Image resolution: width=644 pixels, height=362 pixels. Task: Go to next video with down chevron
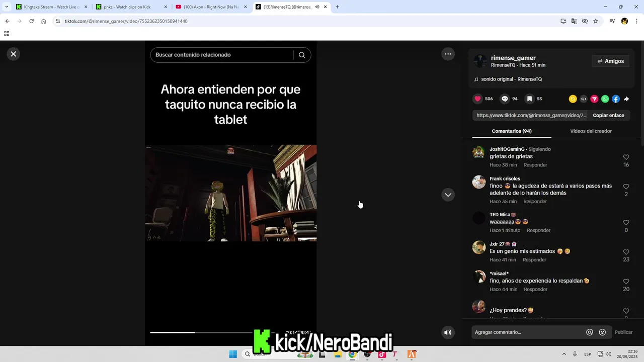(448, 195)
